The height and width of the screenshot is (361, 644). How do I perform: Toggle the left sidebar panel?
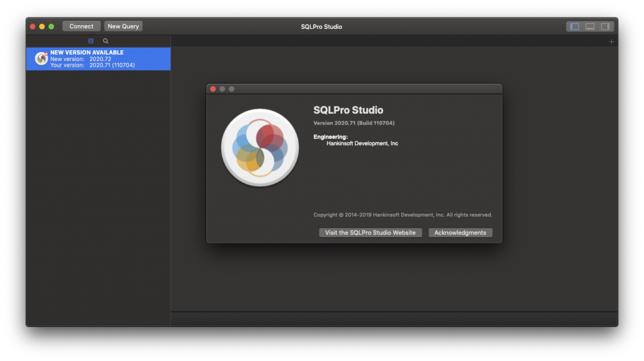point(575,26)
